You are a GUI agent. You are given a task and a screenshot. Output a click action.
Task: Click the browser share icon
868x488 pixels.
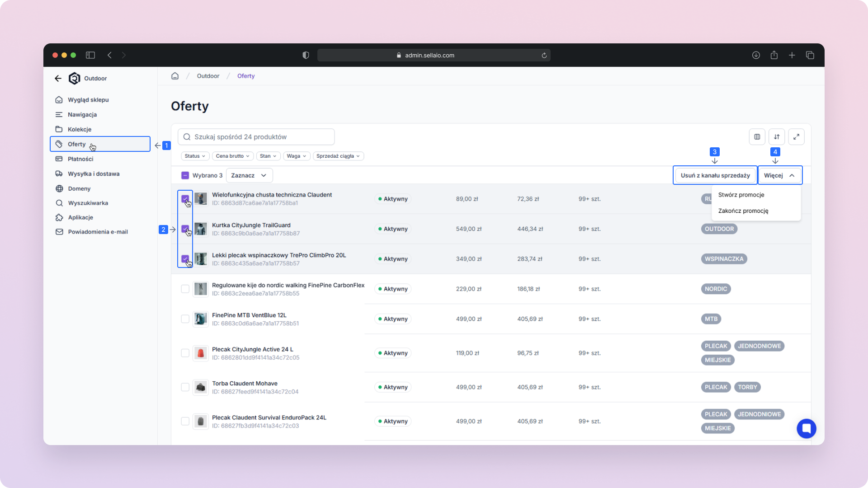(774, 55)
